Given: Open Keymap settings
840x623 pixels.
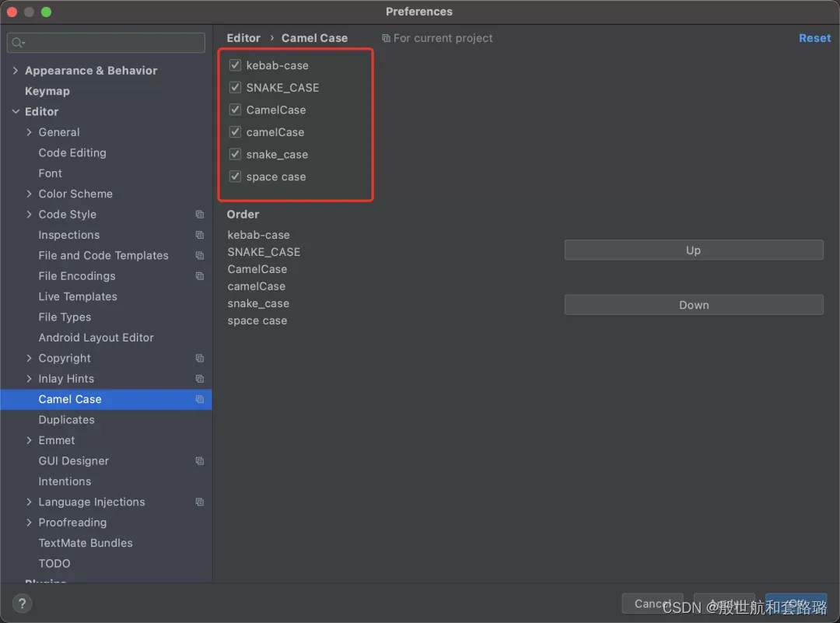Looking at the screenshot, I should click(x=47, y=91).
